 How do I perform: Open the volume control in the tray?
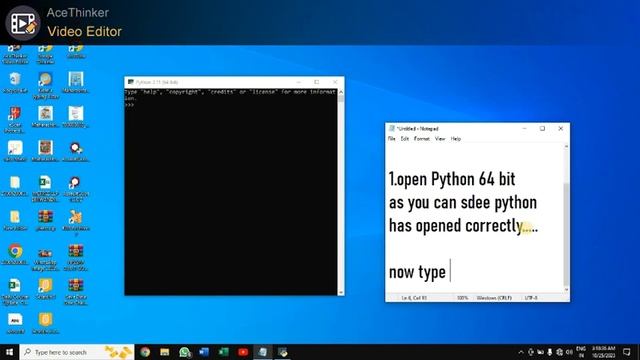pyautogui.click(x=569, y=352)
